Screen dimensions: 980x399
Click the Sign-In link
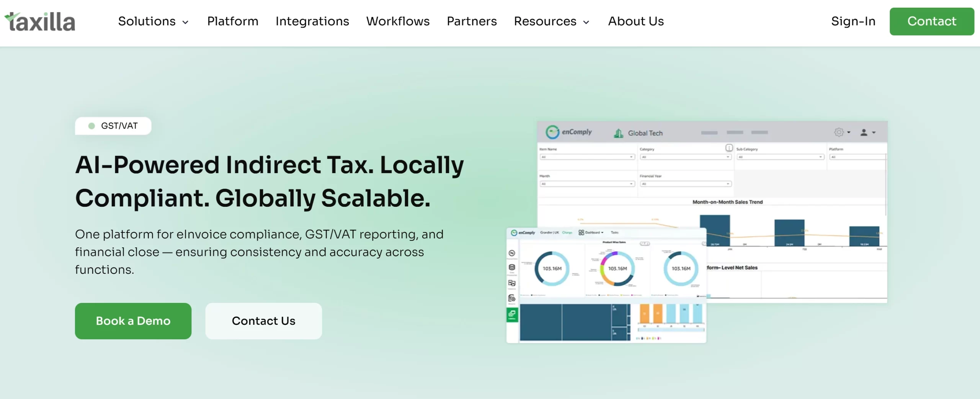point(853,22)
